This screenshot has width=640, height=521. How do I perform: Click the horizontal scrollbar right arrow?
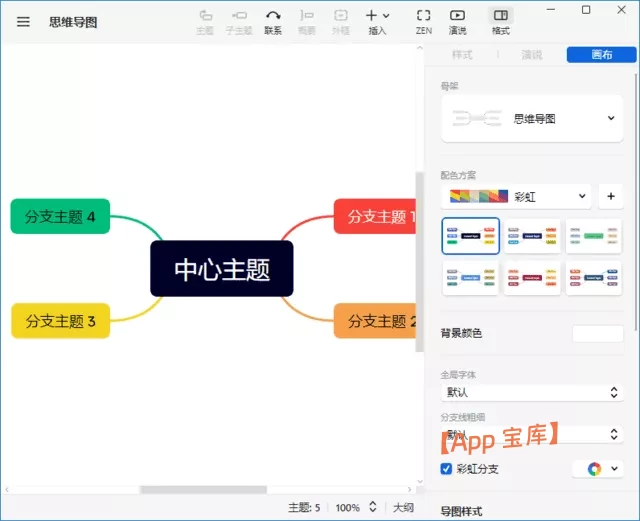tap(409, 490)
